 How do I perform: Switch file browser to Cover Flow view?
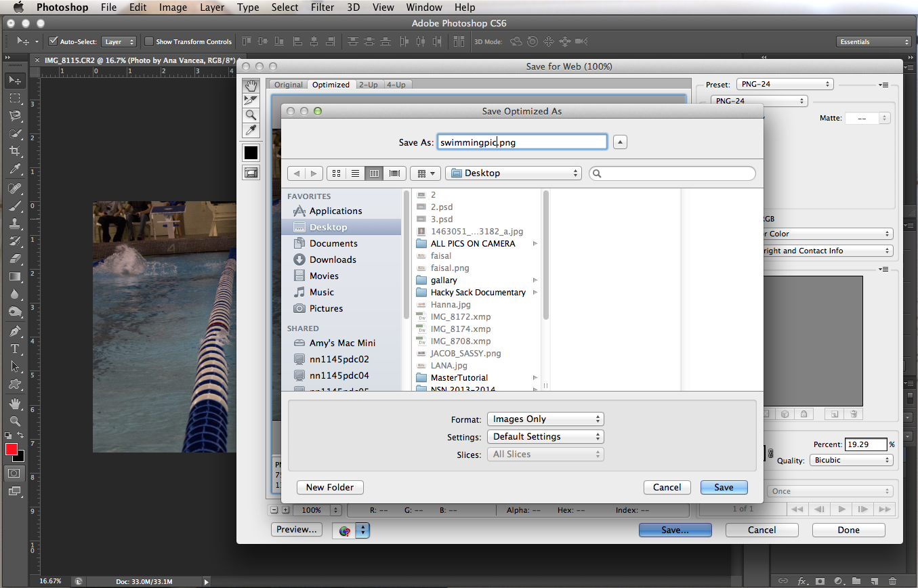[395, 173]
